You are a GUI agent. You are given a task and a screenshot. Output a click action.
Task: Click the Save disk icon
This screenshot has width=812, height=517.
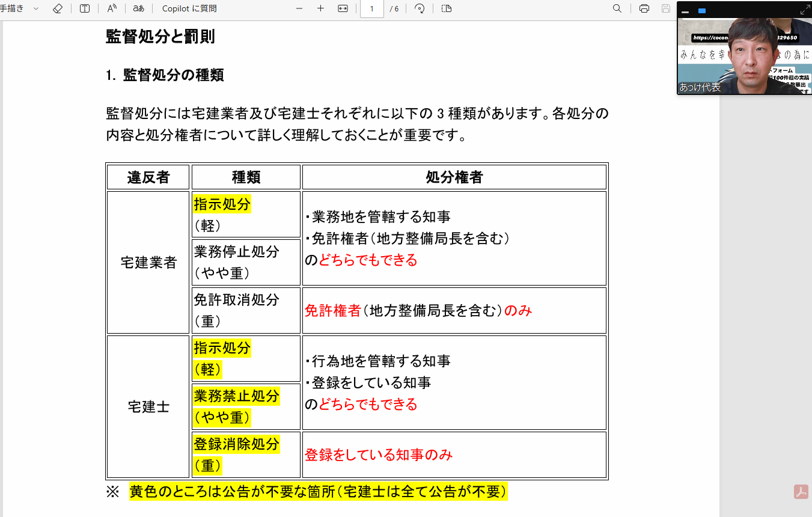pos(665,8)
